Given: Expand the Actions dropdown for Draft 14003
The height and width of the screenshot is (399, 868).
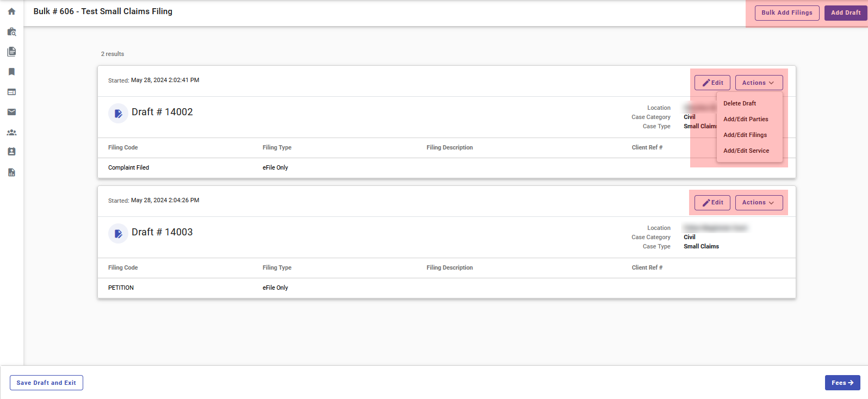Looking at the screenshot, I should point(759,202).
